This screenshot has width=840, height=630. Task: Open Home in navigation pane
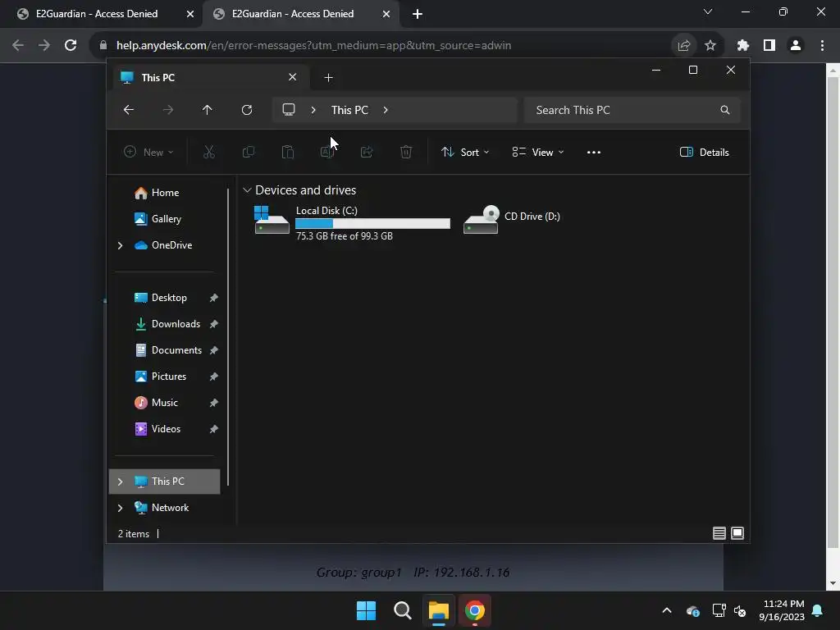[x=164, y=193]
